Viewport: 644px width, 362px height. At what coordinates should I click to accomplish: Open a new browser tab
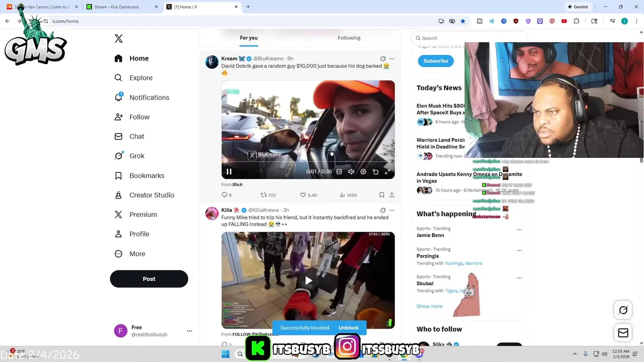[248, 7]
